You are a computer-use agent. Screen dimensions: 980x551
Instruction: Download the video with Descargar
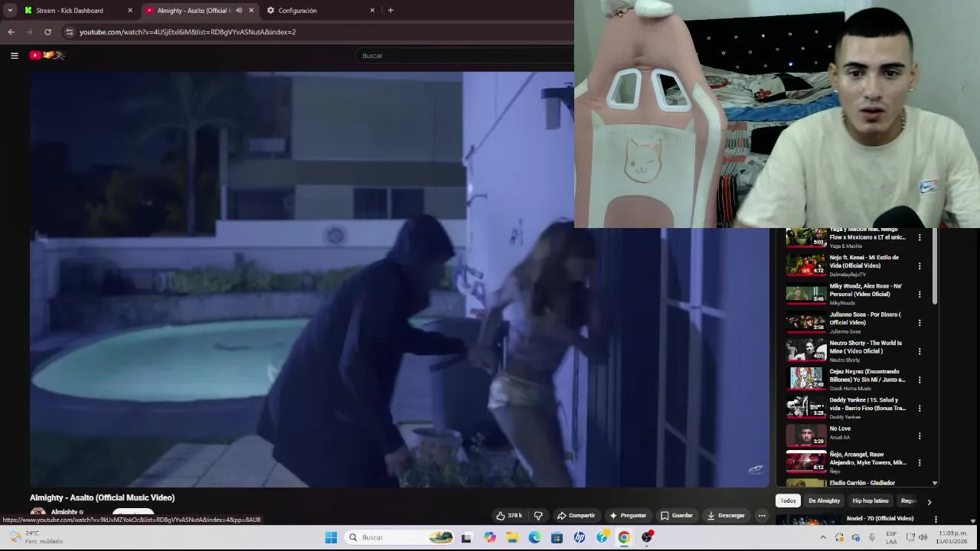pyautogui.click(x=726, y=516)
